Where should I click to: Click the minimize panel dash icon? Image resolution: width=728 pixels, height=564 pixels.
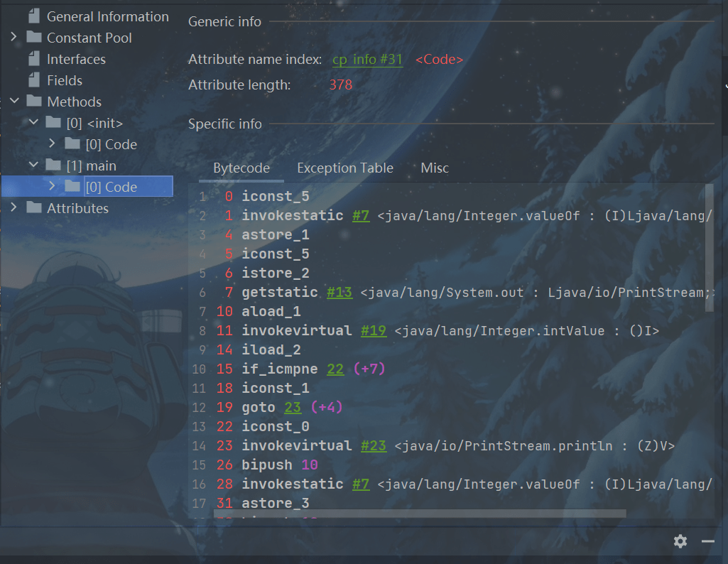[707, 542]
